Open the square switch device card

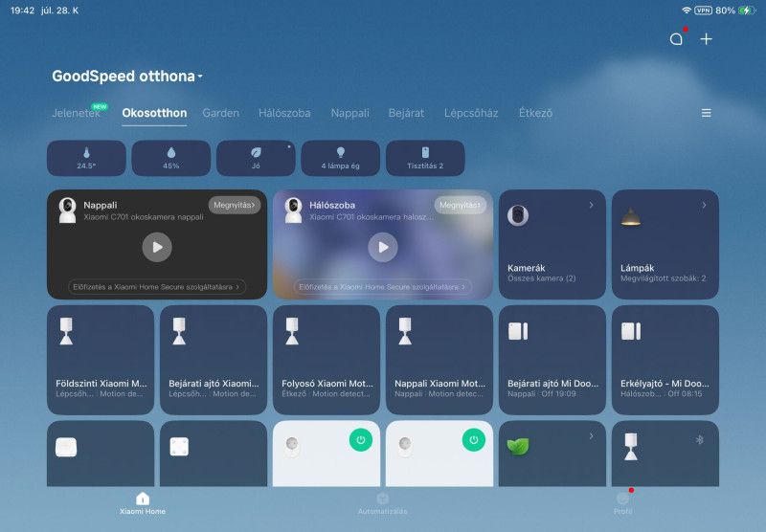click(x=214, y=454)
